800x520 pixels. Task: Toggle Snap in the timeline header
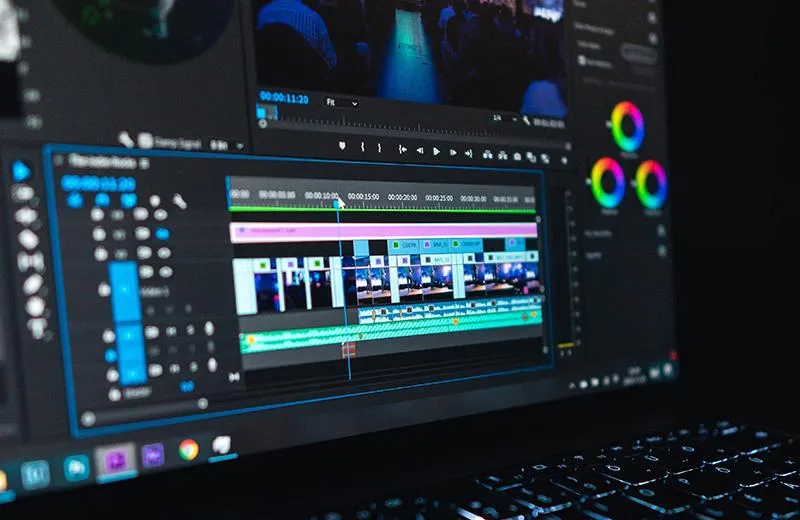103,200
